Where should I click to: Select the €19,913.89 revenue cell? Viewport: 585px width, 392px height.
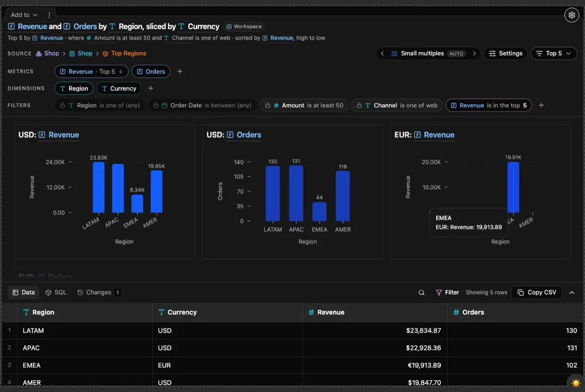pyautogui.click(x=374, y=365)
